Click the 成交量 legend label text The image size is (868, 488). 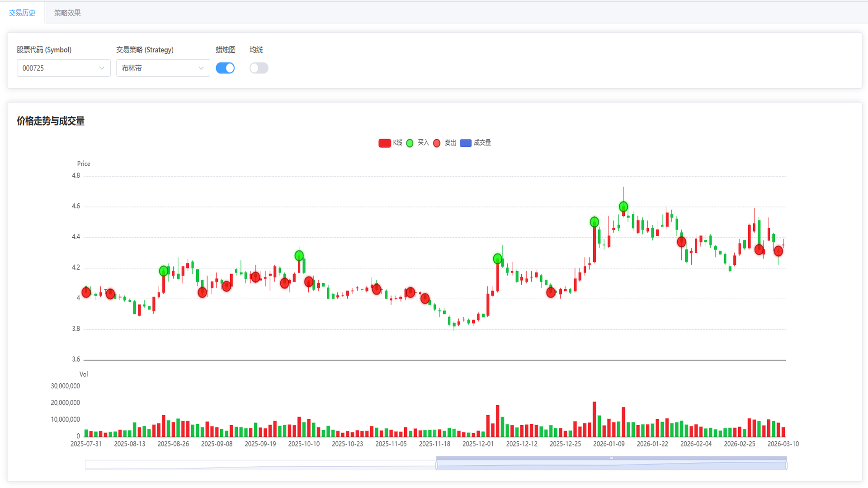click(x=482, y=143)
